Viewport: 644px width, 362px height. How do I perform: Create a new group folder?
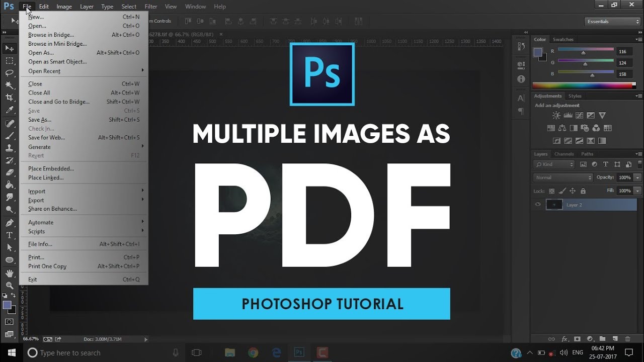602,339
